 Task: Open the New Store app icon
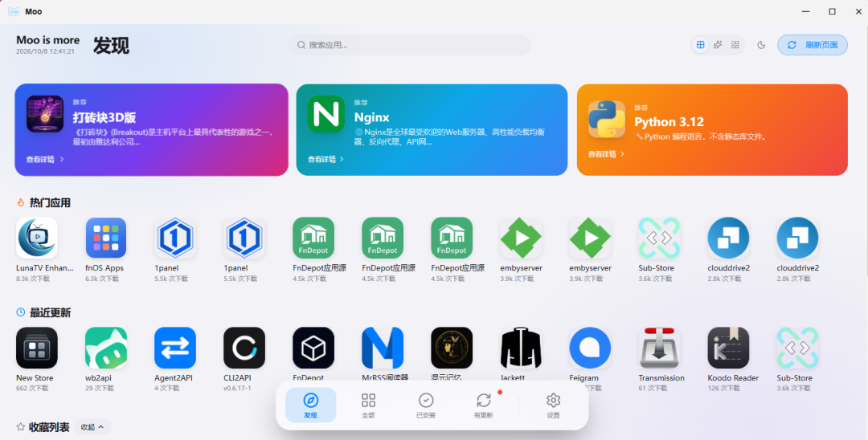pyautogui.click(x=36, y=348)
